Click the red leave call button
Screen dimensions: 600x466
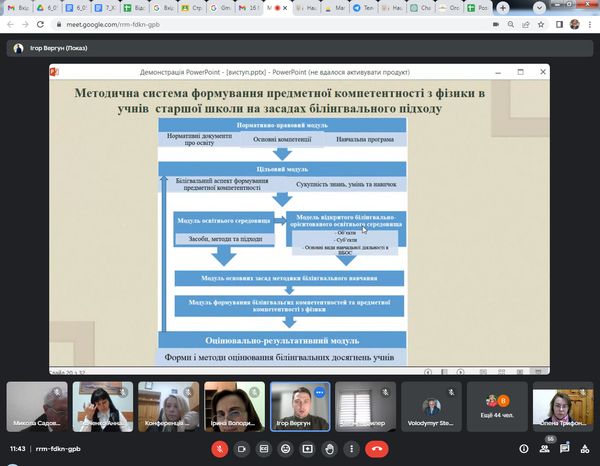coord(378,449)
